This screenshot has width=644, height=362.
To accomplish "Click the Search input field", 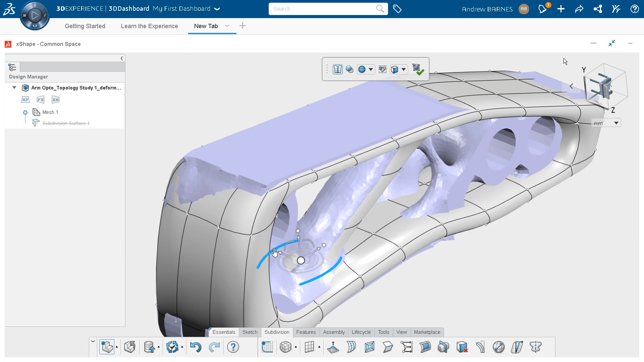I will (328, 9).
